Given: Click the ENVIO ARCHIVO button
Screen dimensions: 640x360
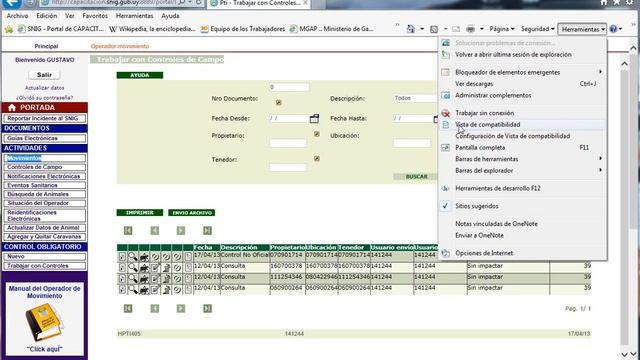Looking at the screenshot, I should (x=192, y=213).
